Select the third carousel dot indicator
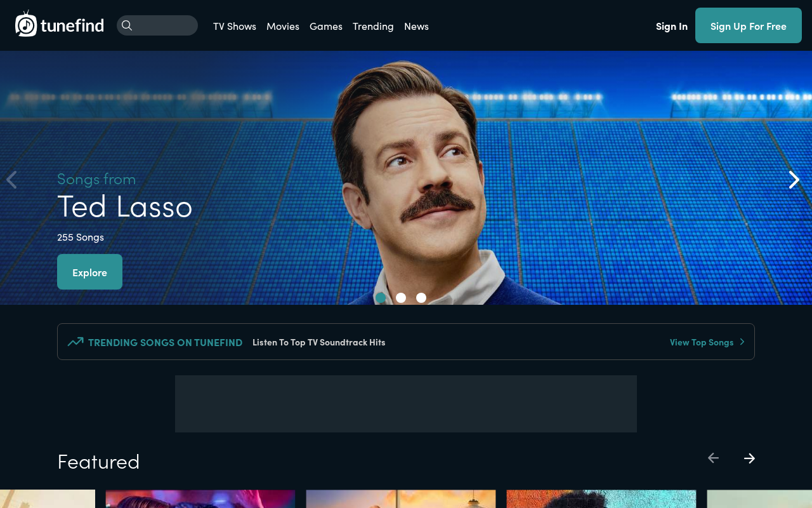Image resolution: width=812 pixels, height=508 pixels. 421,298
